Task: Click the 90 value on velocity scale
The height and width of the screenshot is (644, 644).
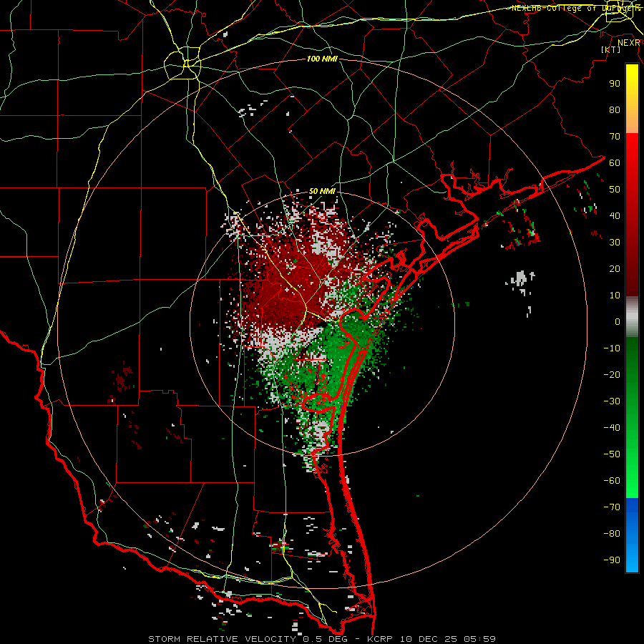Action: point(615,84)
